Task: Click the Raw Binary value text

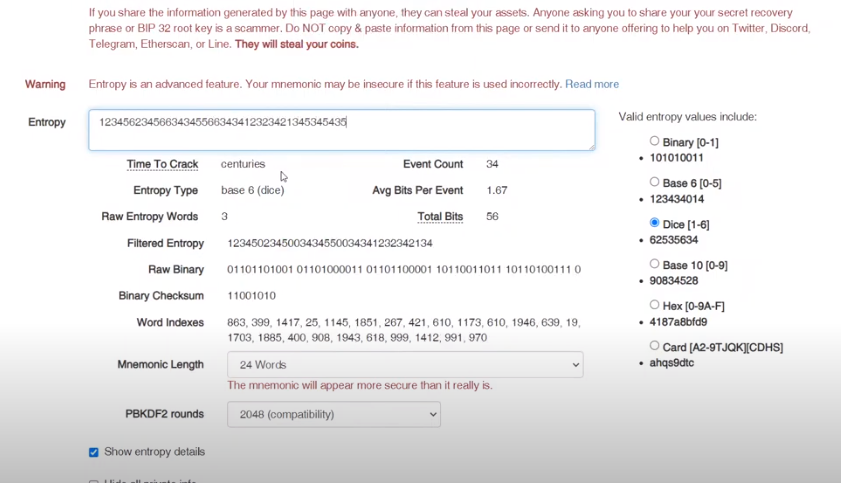Action: tap(403, 269)
